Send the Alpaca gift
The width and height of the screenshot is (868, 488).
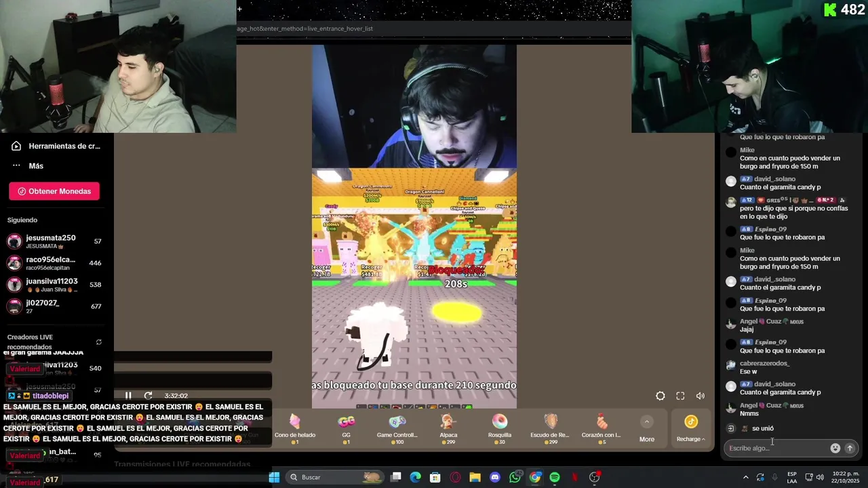448,429
